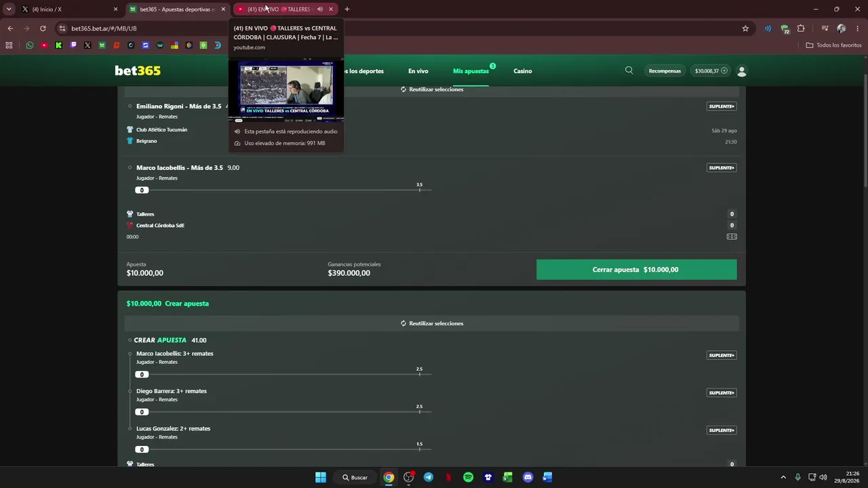868x488 pixels.
Task: Click the Marco Iacobellis Más de 3.5 progress bar
Action: [x=283, y=190]
